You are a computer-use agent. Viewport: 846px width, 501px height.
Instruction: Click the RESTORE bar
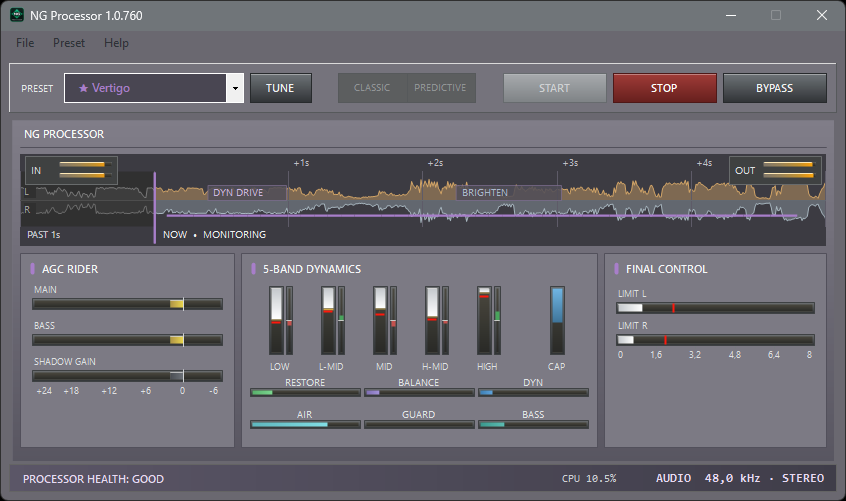(305, 393)
